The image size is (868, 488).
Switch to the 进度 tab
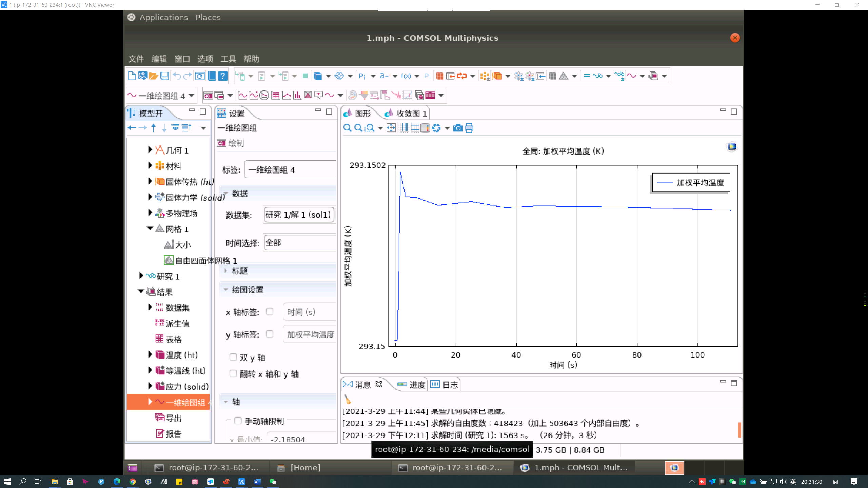click(411, 385)
